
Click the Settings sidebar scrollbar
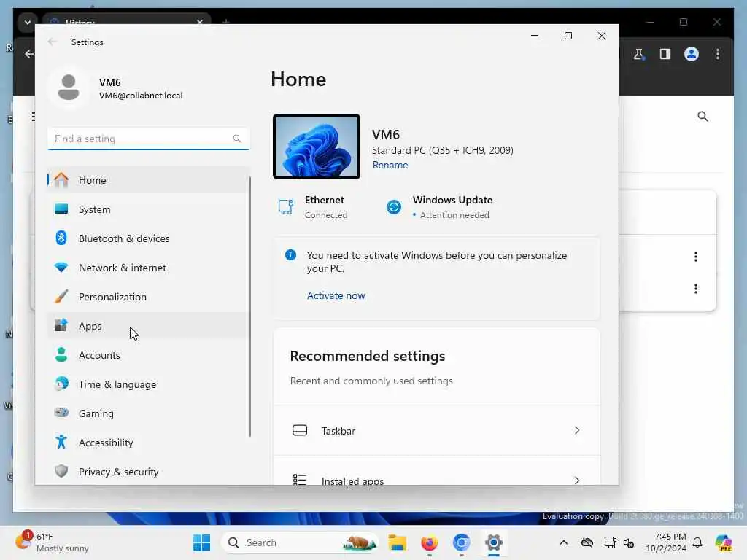[250, 307]
